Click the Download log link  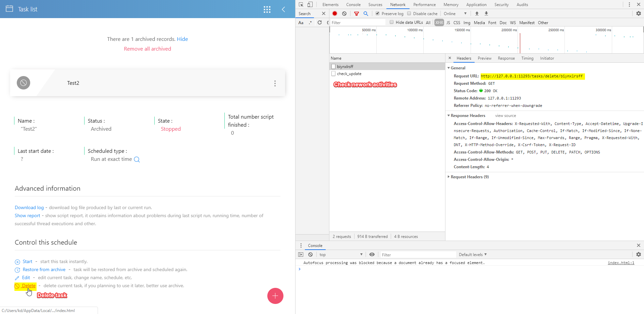(29, 208)
